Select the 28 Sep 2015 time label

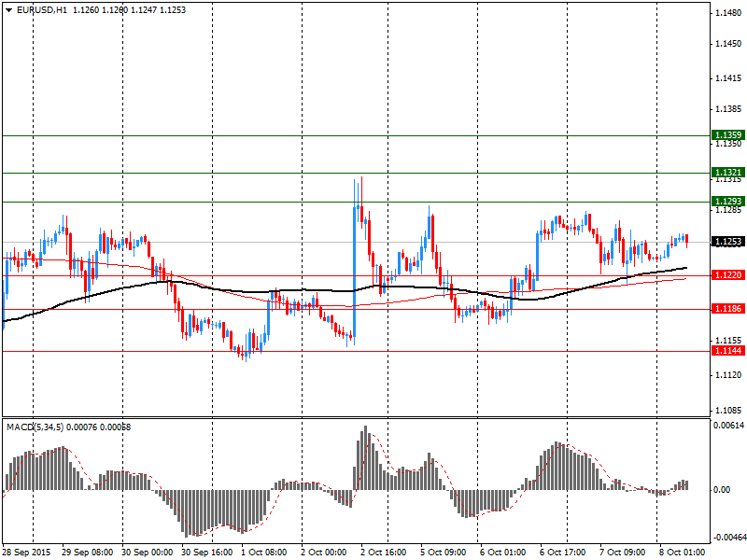27,553
